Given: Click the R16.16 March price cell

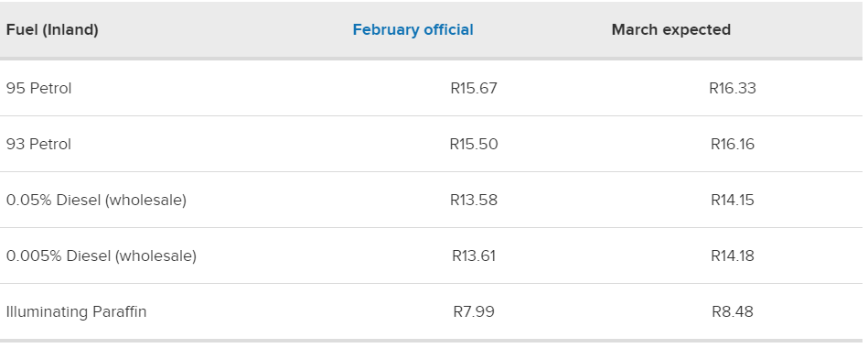Looking at the screenshot, I should (x=733, y=144).
